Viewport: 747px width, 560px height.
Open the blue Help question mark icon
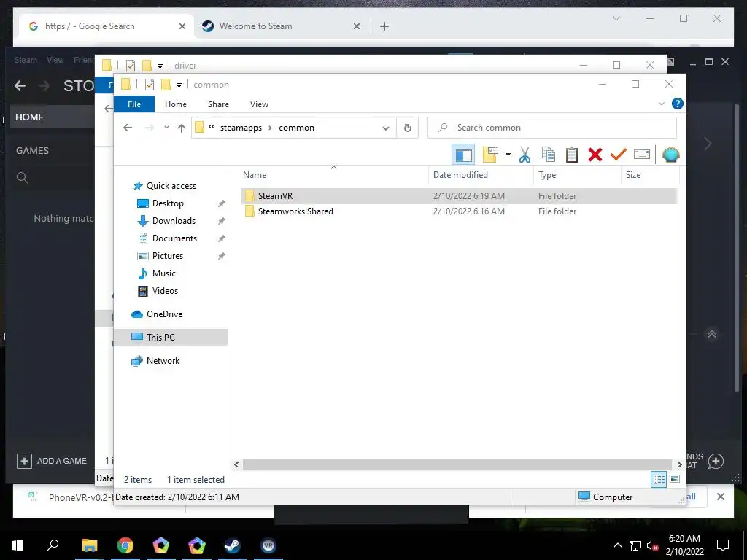point(677,104)
